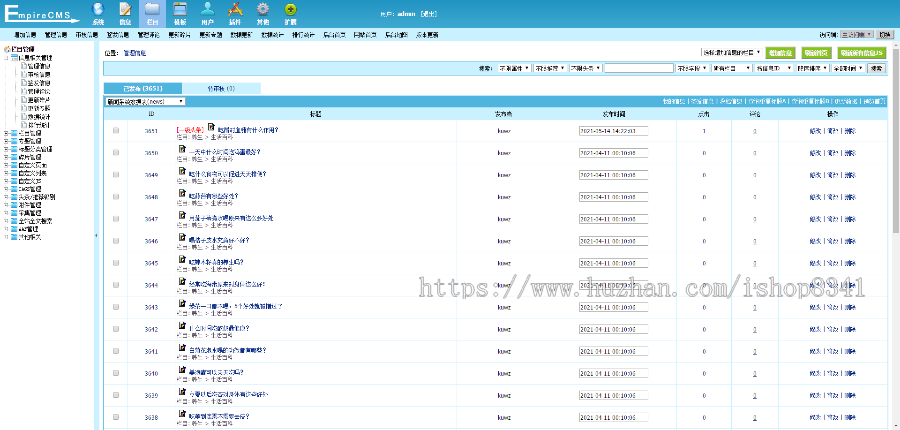Switch to the 已发布 (3651) tab
Image resolution: width=900 pixels, height=430 pixels.
coord(142,88)
